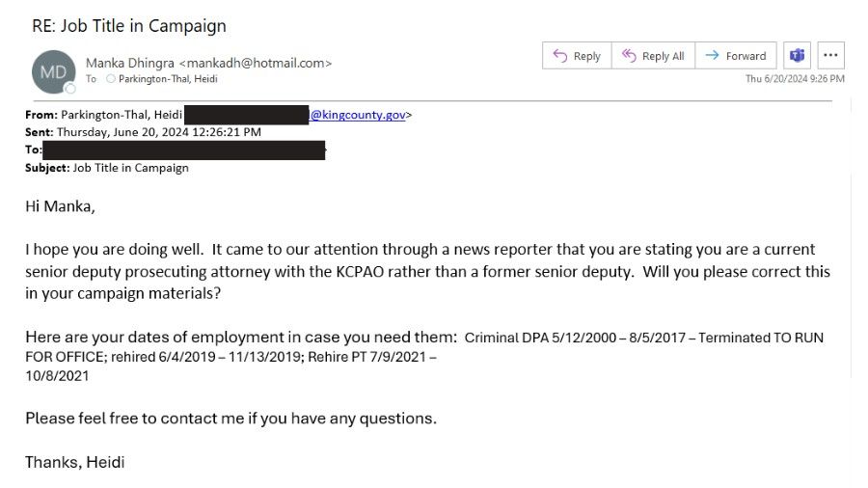This screenshot has height=488, width=868.
Task: Forward this email message
Action: point(736,56)
